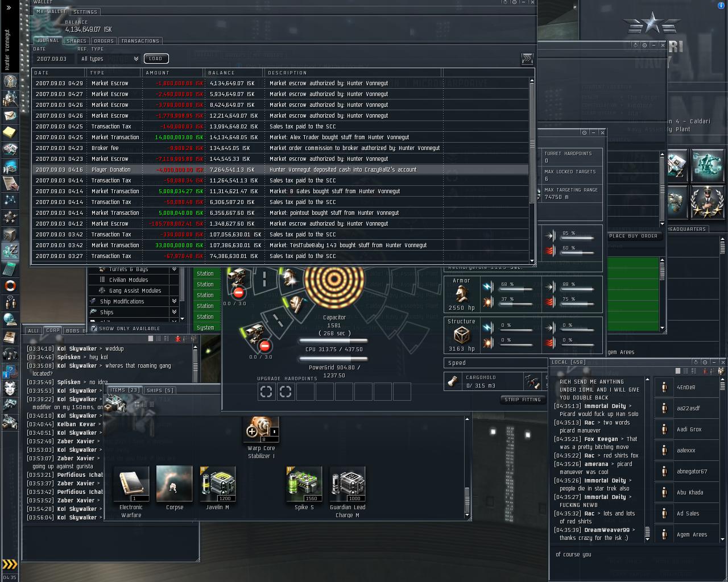This screenshot has width=728, height=582.
Task: Open the lifebuoy help icon
Action: [10, 285]
